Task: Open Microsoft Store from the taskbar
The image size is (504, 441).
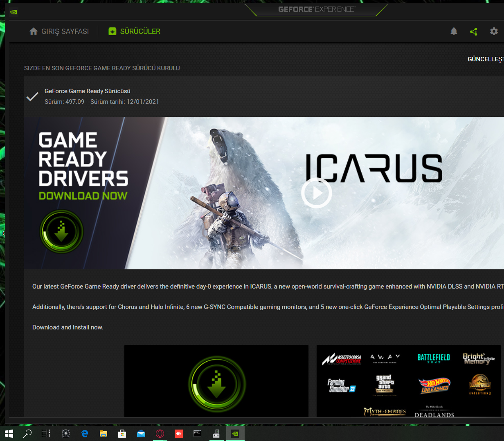Action: coord(122,434)
